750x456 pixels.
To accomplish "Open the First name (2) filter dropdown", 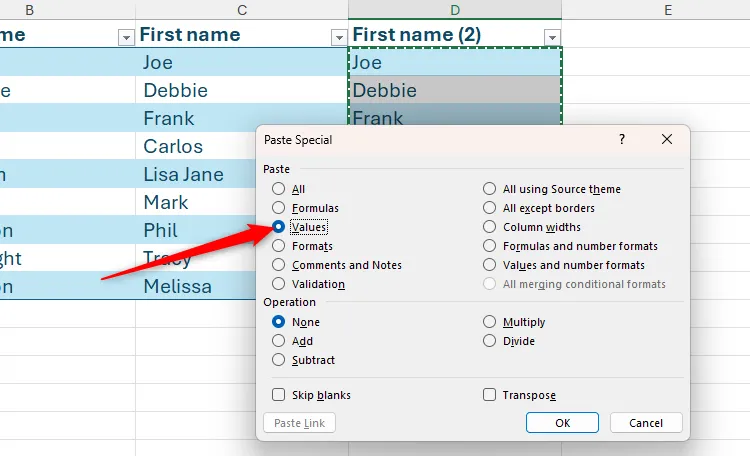I will (551, 37).
